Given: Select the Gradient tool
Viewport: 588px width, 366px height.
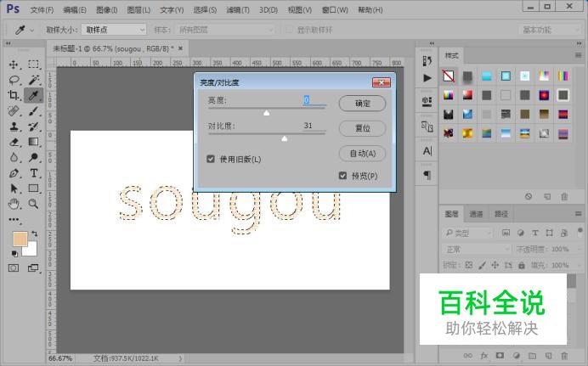Looking at the screenshot, I should click(33, 142).
